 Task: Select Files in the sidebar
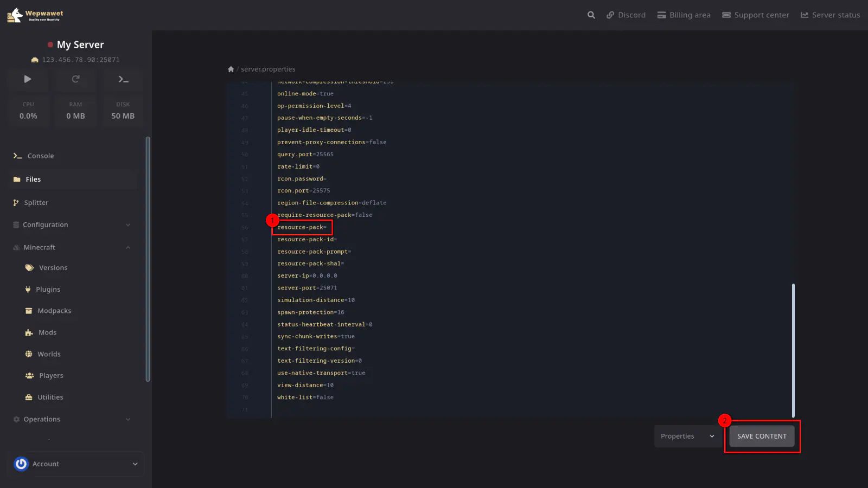click(33, 179)
